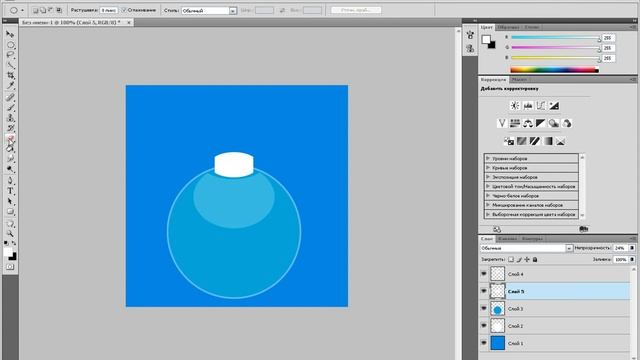Add a Selective Color adjustment

click(561, 141)
